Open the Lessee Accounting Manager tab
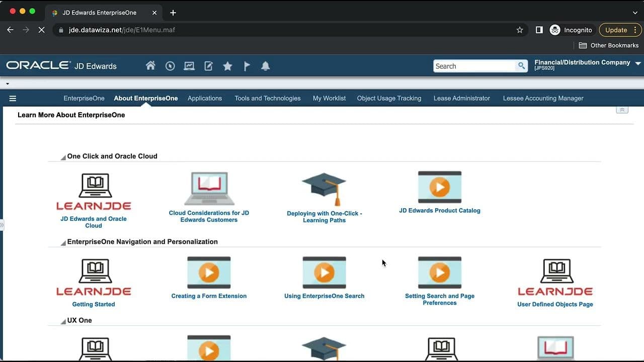The width and height of the screenshot is (644, 362). pos(543,99)
